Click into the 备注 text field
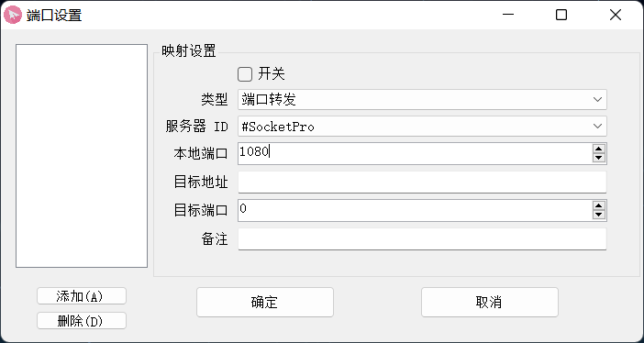This screenshot has height=343, width=644. (x=422, y=238)
